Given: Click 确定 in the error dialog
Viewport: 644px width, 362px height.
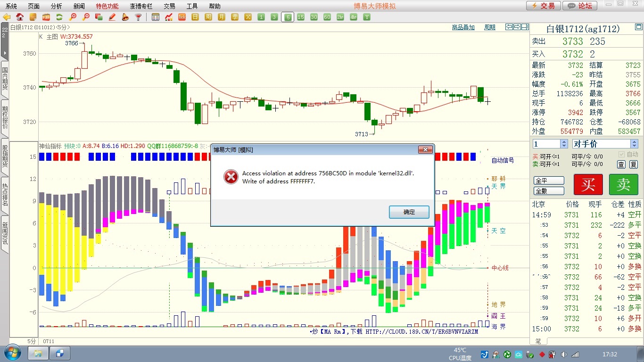Looking at the screenshot, I should 409,212.
